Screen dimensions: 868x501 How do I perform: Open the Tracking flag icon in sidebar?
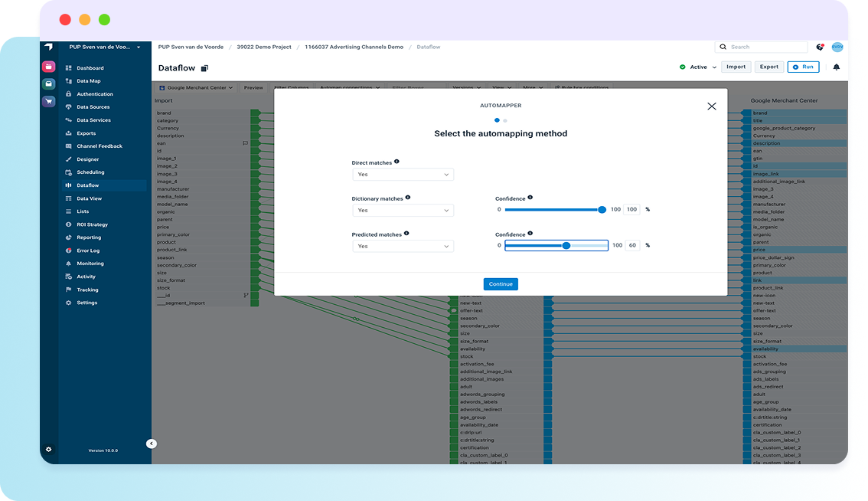click(x=70, y=290)
